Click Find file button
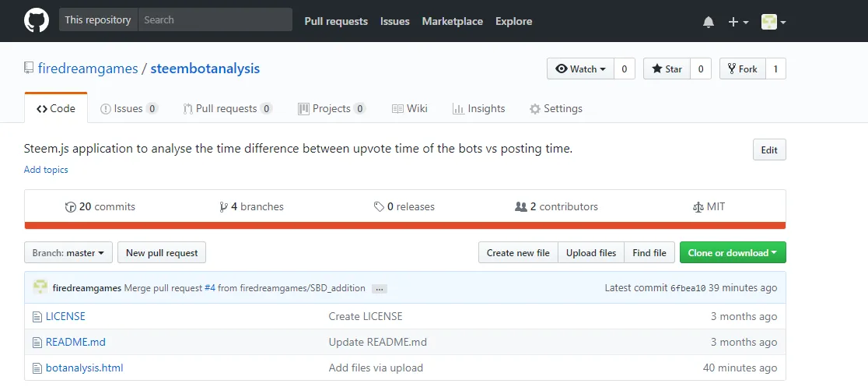868x387 pixels. pyautogui.click(x=649, y=252)
